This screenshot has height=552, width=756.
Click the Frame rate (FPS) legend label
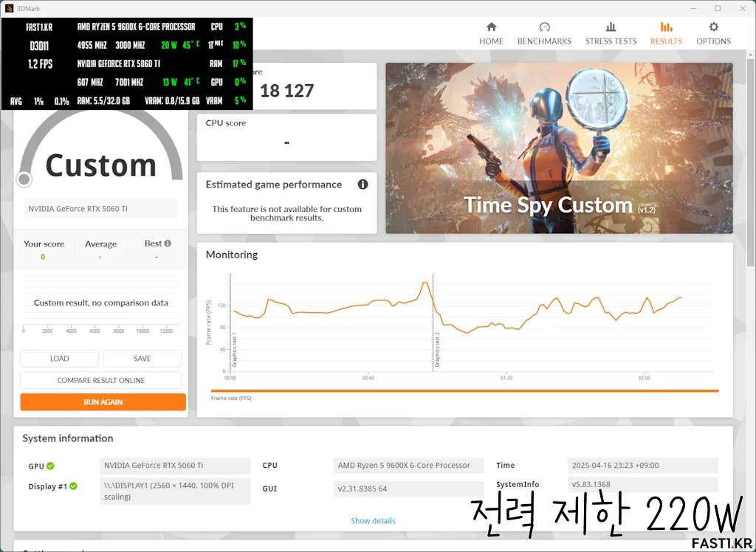(x=231, y=399)
